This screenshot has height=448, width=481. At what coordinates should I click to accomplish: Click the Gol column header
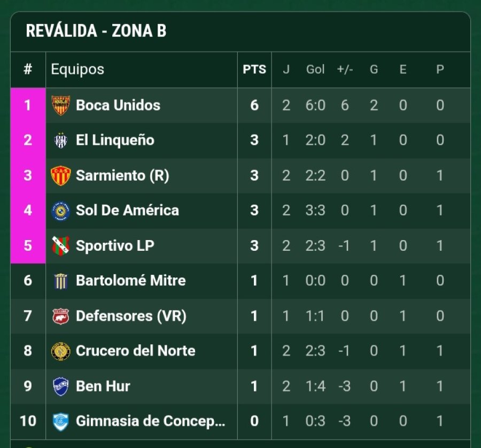click(315, 69)
